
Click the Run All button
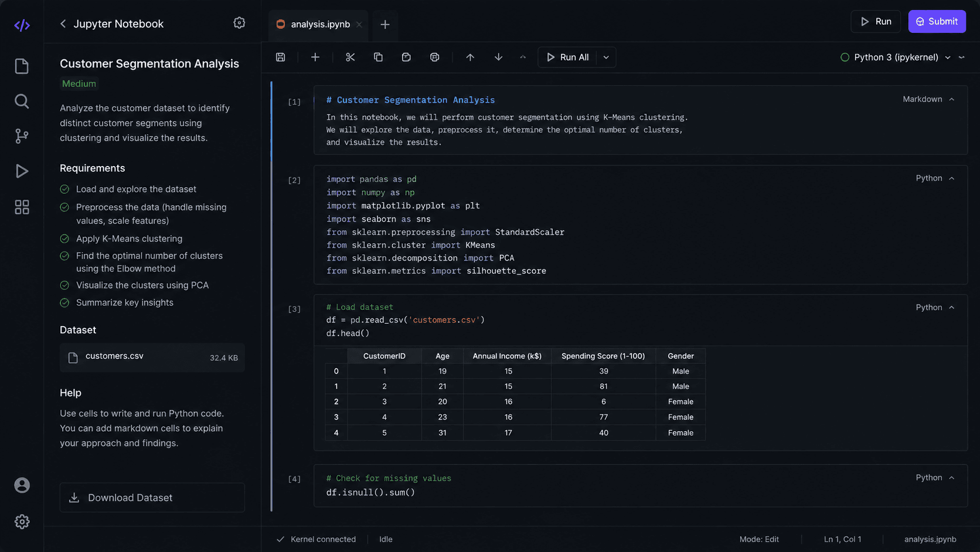tap(567, 57)
